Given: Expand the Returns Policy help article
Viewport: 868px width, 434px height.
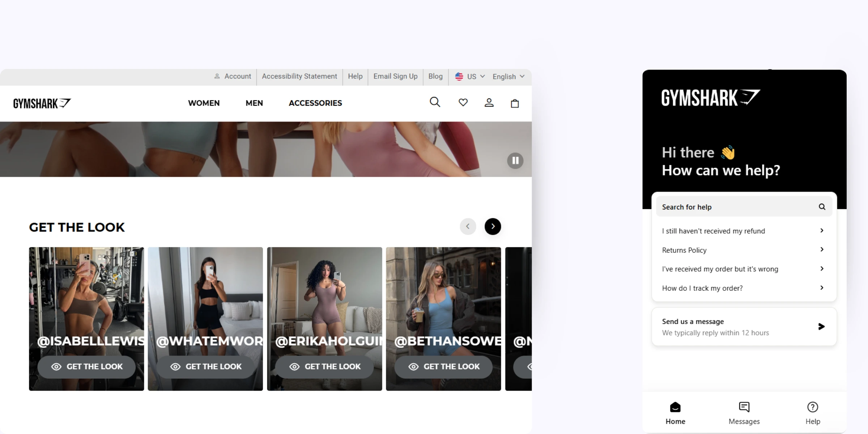Looking at the screenshot, I should click(x=743, y=250).
